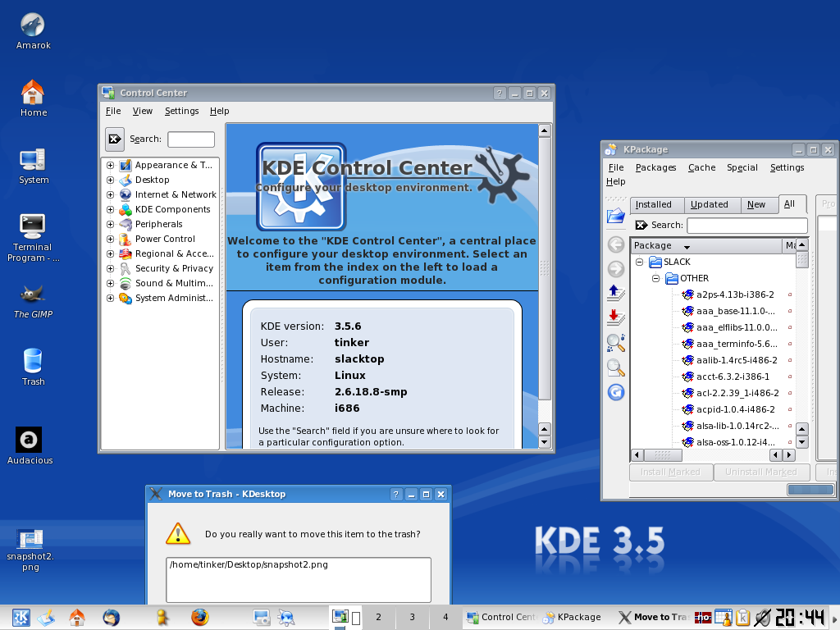Viewport: 840px width, 630px height.
Task: Click KPackage uninstall marked (red arrow) icon
Action: click(x=615, y=317)
